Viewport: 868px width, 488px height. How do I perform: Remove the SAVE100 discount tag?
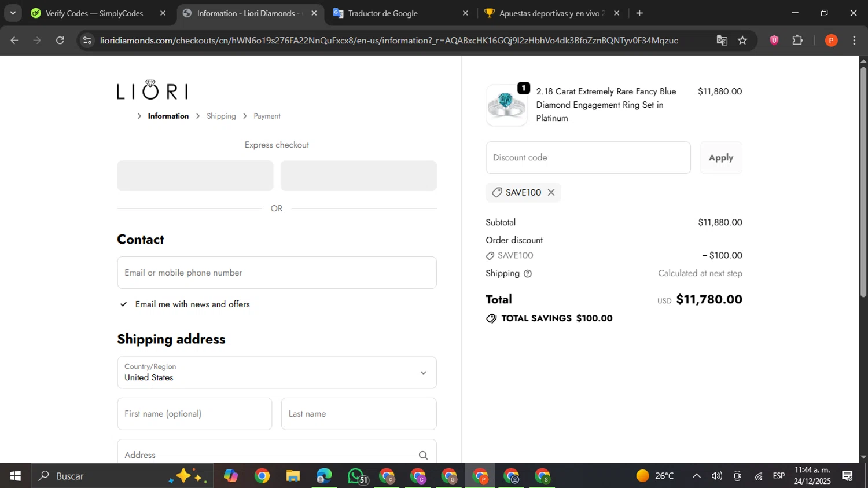[551, 192]
